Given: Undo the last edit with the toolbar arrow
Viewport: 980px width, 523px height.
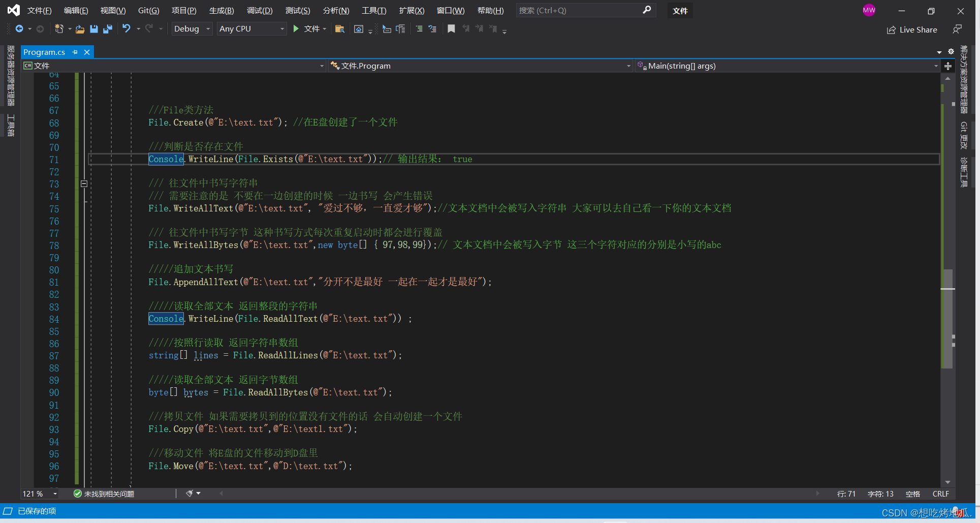Looking at the screenshot, I should coord(127,29).
